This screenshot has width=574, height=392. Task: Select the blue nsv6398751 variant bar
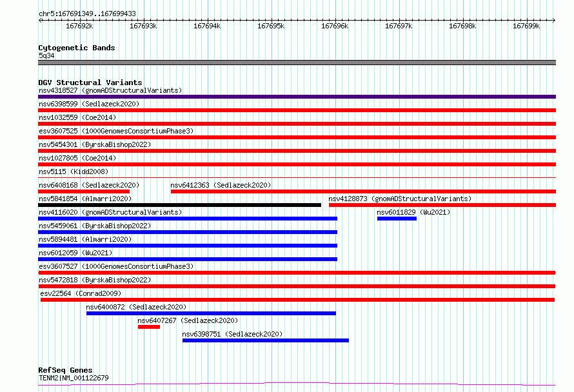click(266, 340)
